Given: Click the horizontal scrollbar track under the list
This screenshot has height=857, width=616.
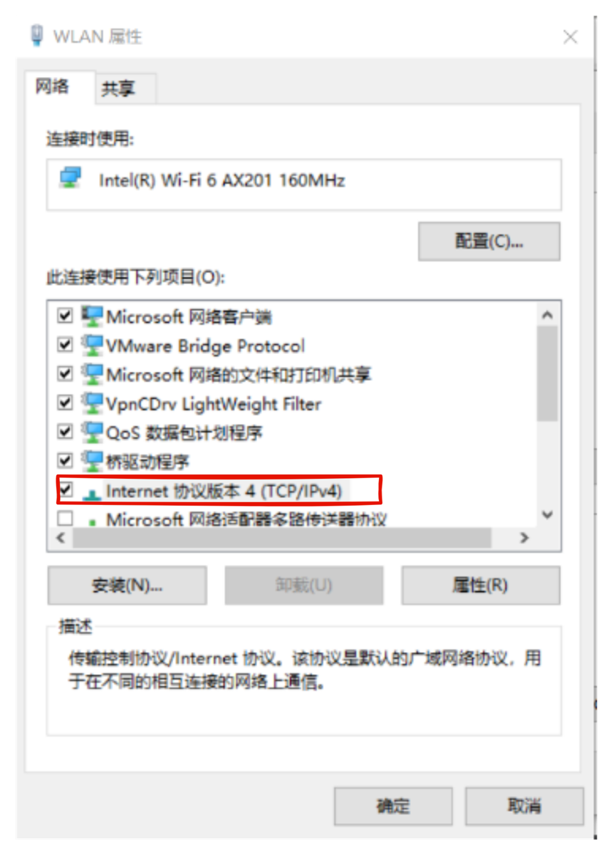Looking at the screenshot, I should [282, 539].
